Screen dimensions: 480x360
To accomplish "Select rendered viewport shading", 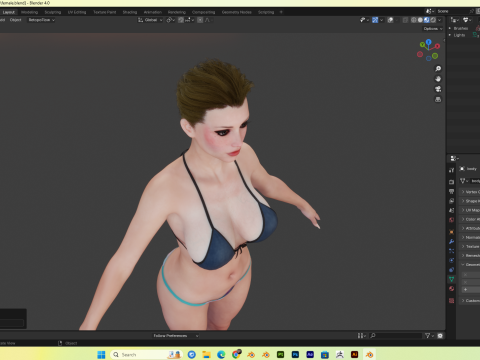I will point(433,20).
